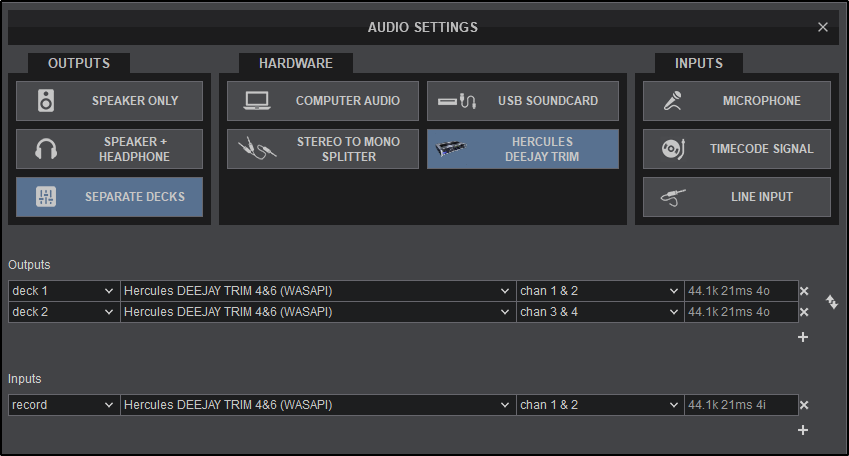Open the chan 3 & 4 channel dropdown
This screenshot has width=849, height=456.
599,312
